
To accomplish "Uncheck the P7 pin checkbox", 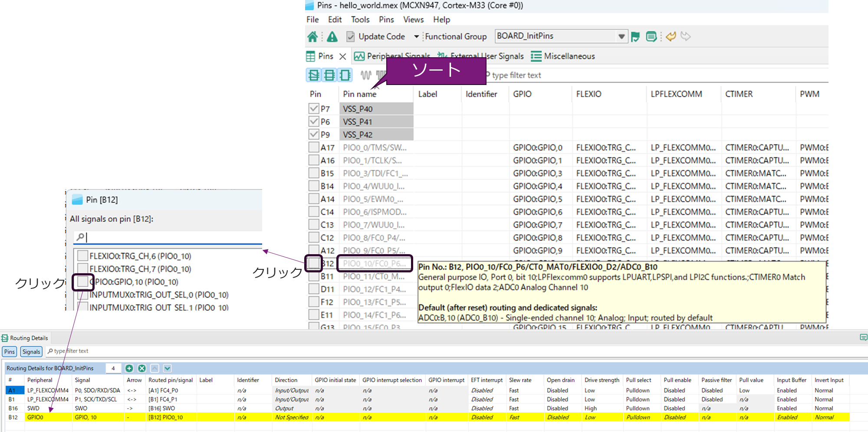I will pos(314,108).
